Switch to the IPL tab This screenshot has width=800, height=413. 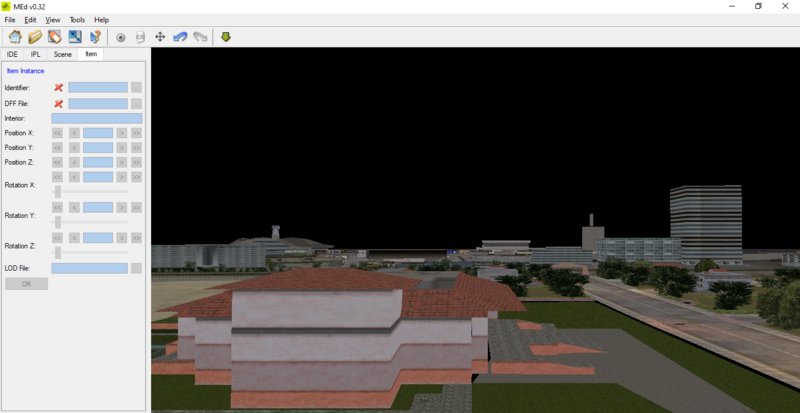click(35, 54)
